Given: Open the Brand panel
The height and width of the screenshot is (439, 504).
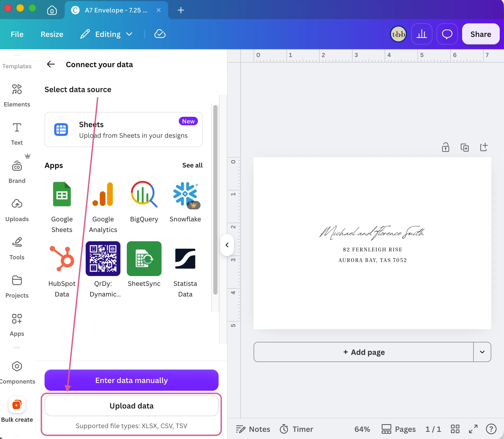Looking at the screenshot, I should click(x=17, y=172).
